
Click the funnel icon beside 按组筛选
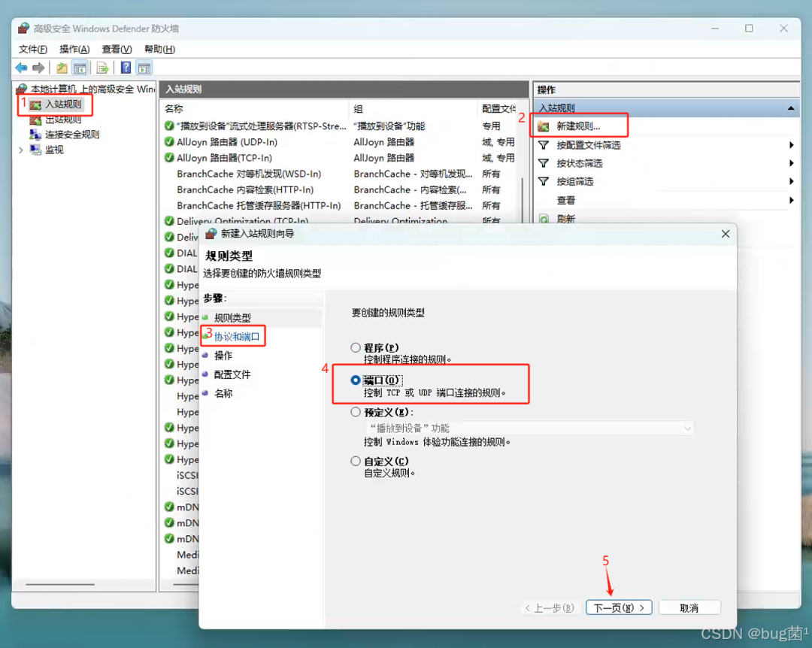[544, 181]
